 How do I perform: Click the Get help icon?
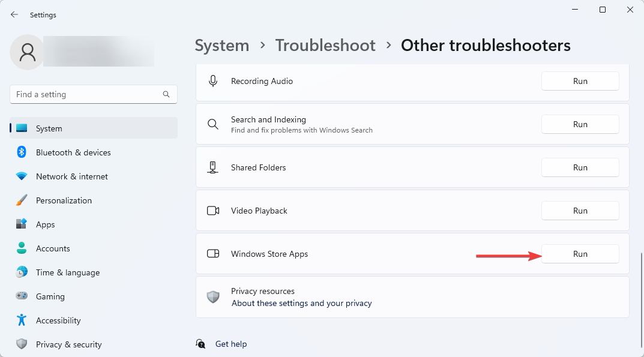point(200,344)
